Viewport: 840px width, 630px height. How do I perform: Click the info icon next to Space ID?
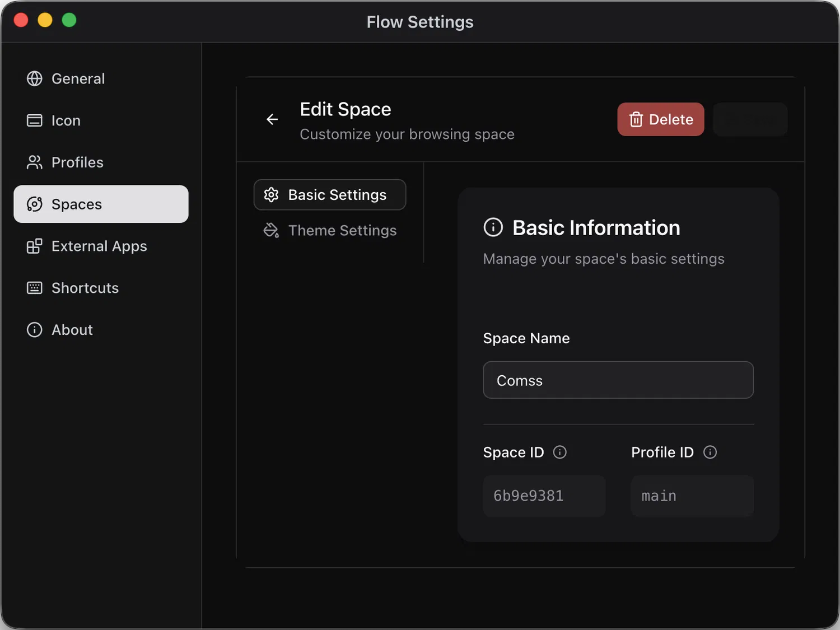point(559,452)
